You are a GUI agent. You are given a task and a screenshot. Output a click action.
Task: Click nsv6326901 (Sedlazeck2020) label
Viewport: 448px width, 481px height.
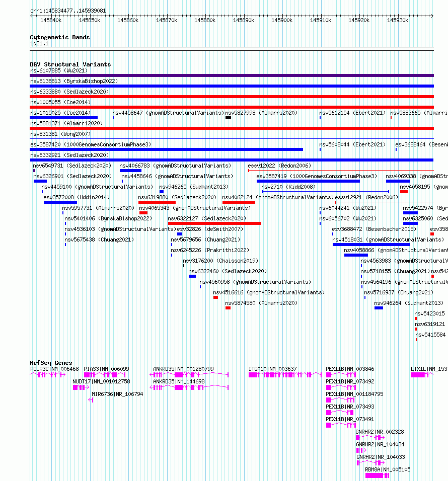pos(72,177)
